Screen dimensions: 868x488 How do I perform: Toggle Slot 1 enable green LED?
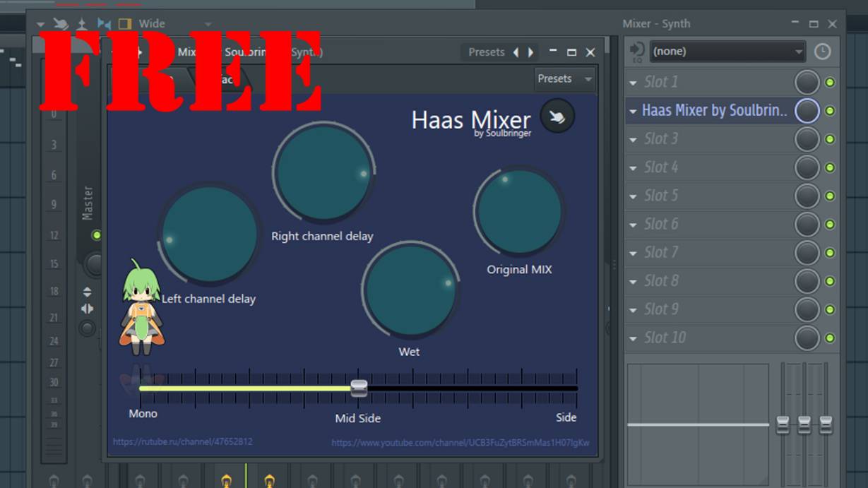[830, 83]
